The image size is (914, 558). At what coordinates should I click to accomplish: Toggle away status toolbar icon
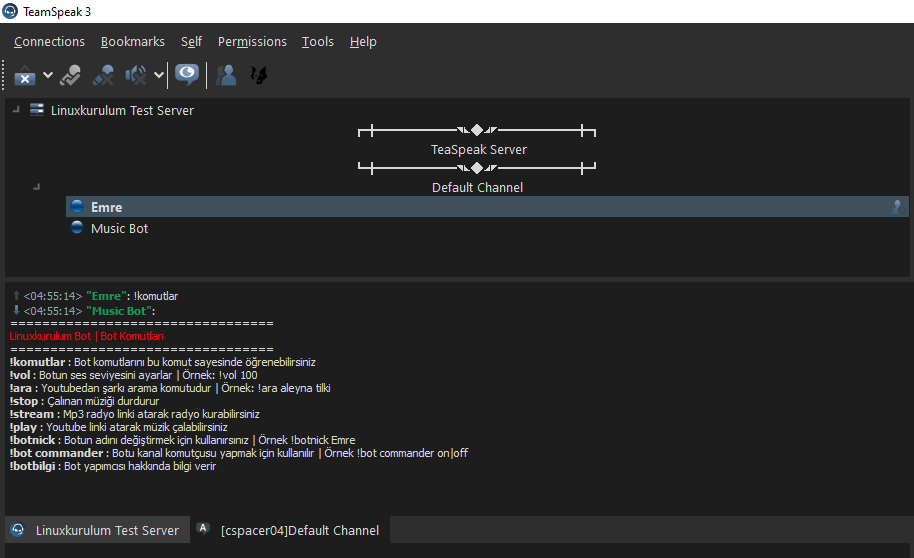point(71,75)
